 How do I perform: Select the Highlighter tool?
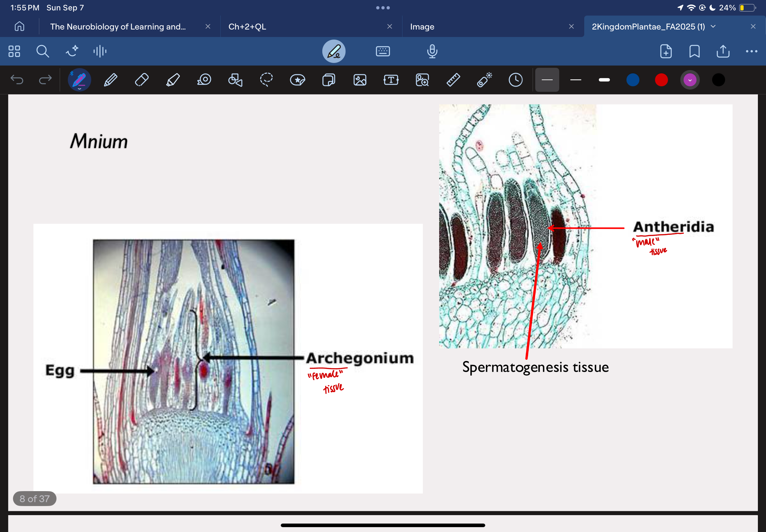click(173, 80)
